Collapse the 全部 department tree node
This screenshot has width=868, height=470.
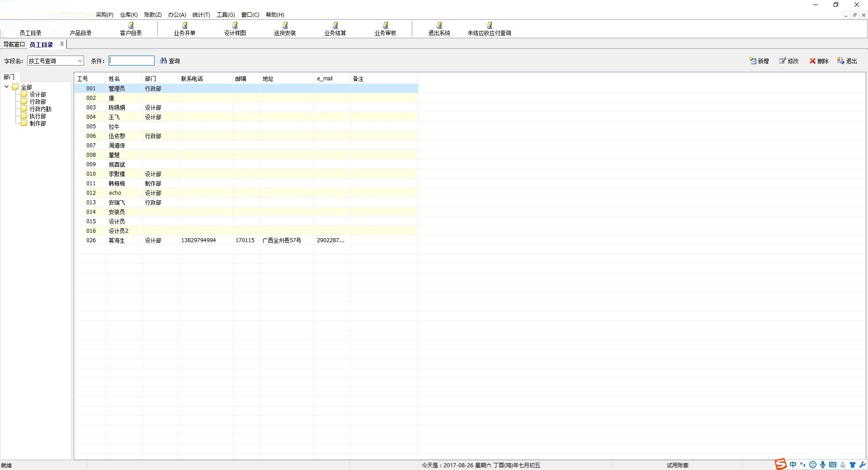pyautogui.click(x=6, y=87)
